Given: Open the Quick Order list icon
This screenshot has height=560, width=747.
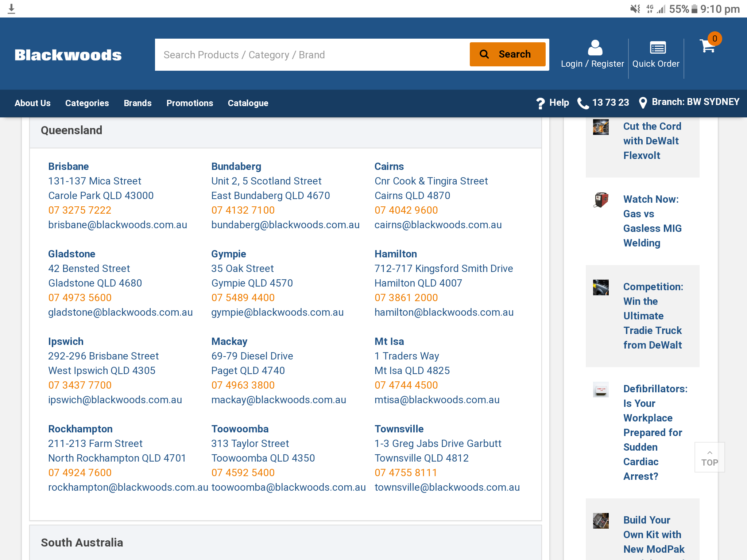Looking at the screenshot, I should (x=658, y=47).
